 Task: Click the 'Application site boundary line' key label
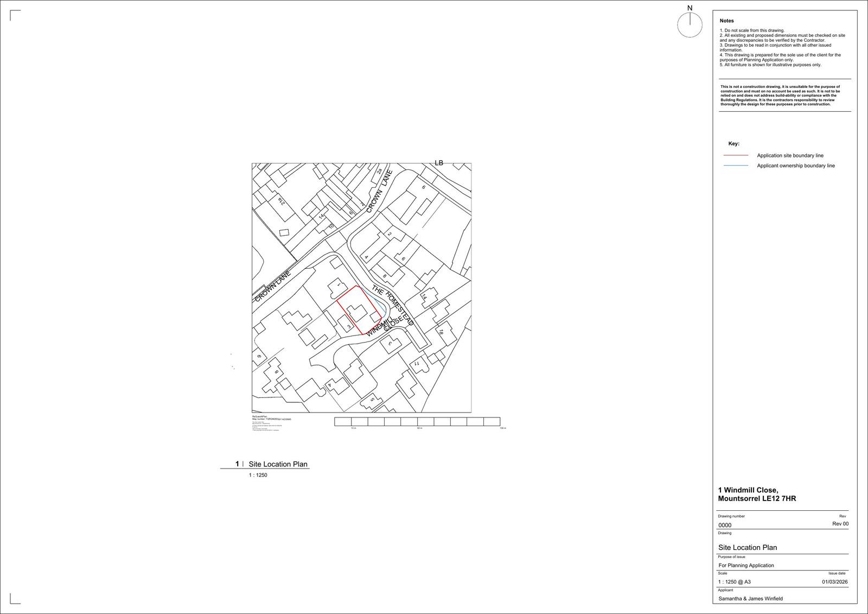coord(790,156)
